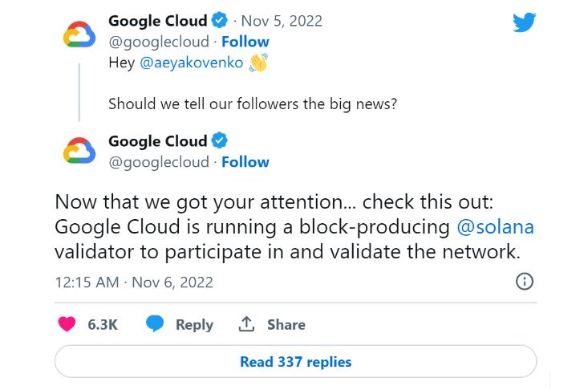Open the tweet info circle icon
Image resolution: width=588 pixels, height=390 pixels.
click(525, 281)
